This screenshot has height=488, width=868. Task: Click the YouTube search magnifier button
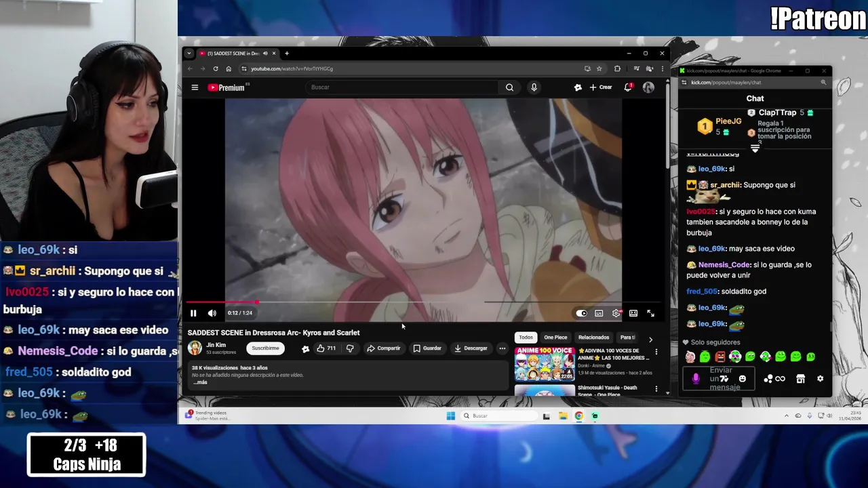[509, 87]
